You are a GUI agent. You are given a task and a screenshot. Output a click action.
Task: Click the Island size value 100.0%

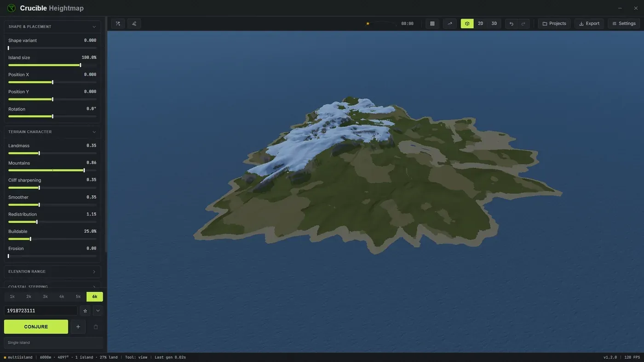click(89, 57)
